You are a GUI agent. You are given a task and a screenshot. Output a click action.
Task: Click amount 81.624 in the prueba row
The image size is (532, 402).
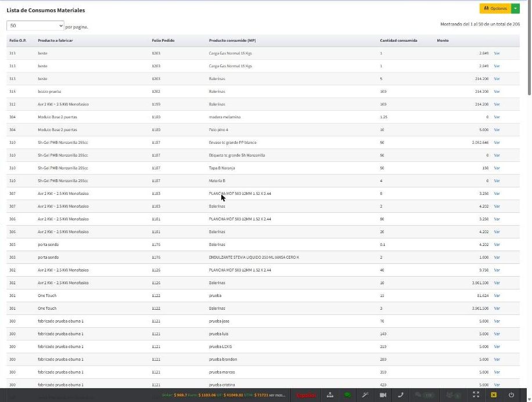pyautogui.click(x=483, y=296)
